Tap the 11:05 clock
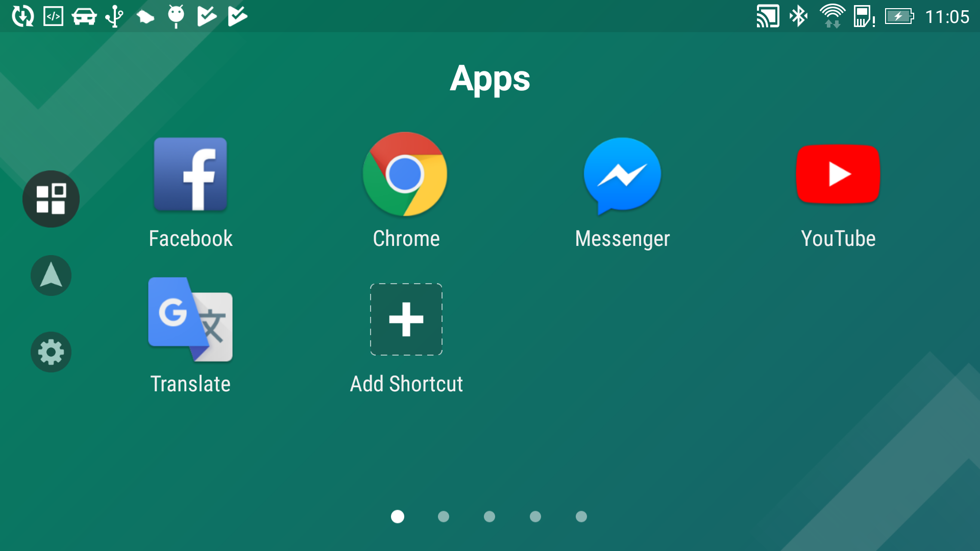 click(947, 17)
